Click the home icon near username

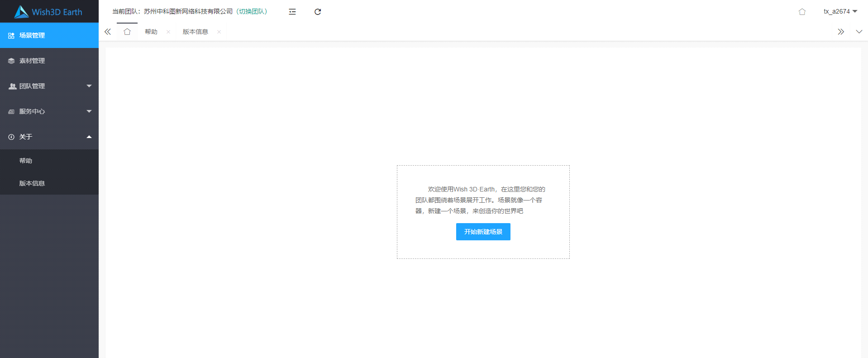pos(802,12)
